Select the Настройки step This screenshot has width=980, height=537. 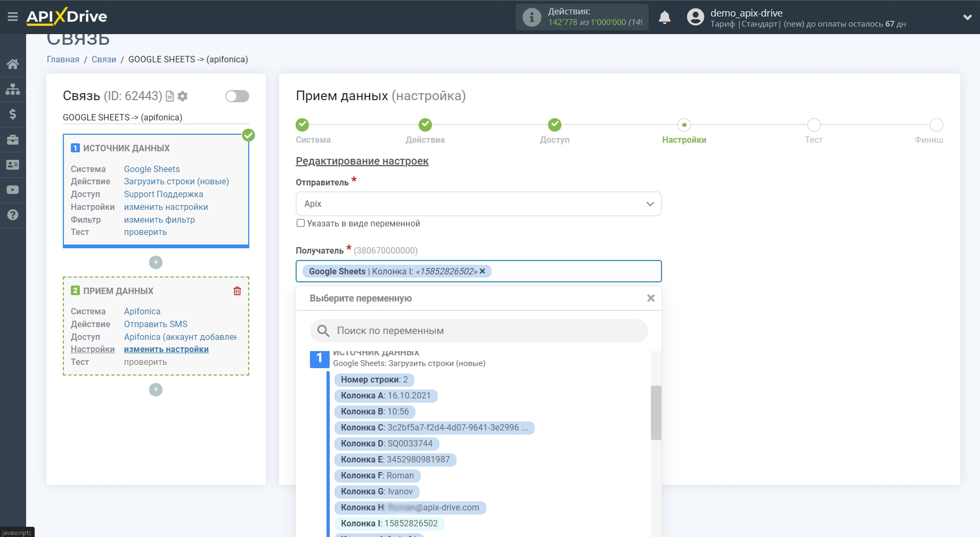click(x=684, y=125)
